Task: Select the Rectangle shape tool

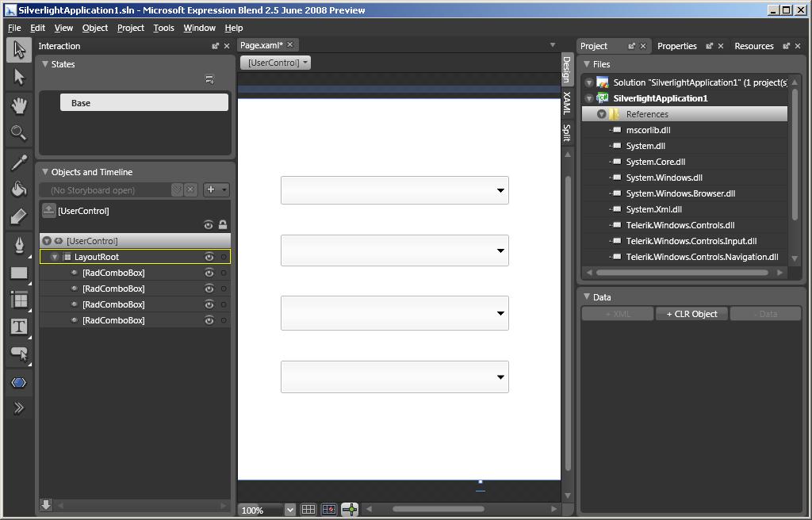Action: pos(19,273)
